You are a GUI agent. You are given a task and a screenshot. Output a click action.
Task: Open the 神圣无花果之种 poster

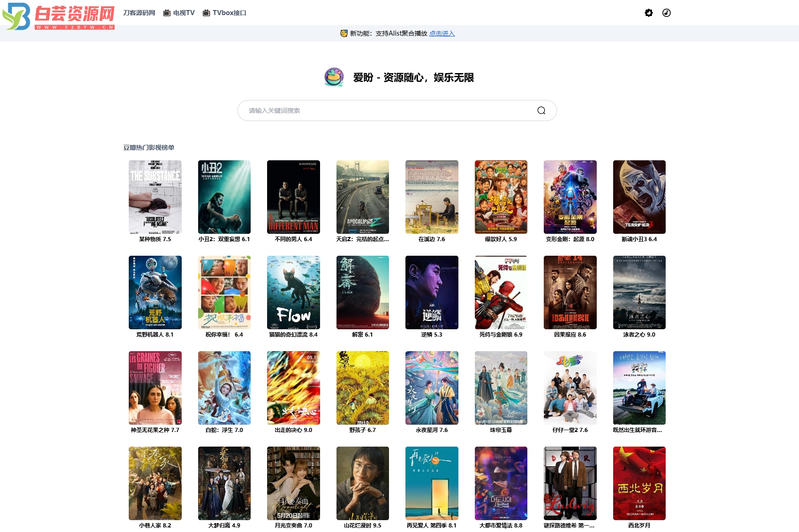click(155, 388)
